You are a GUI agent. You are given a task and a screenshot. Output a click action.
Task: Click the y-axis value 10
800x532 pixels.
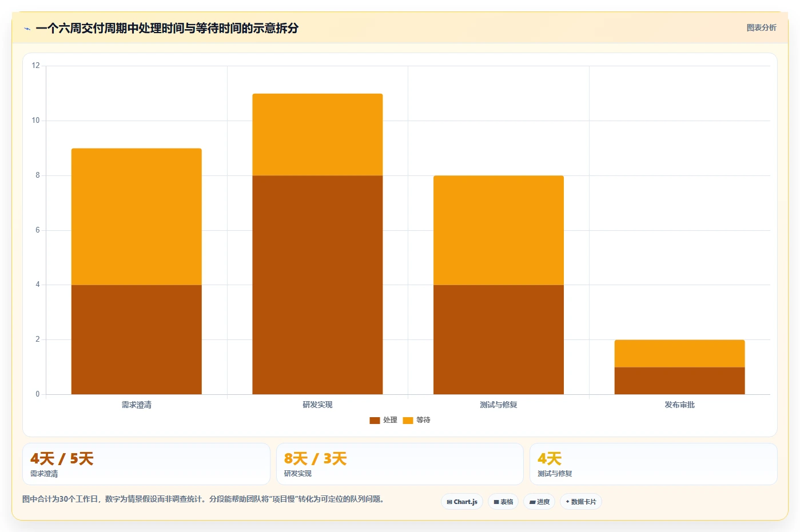[36, 121]
